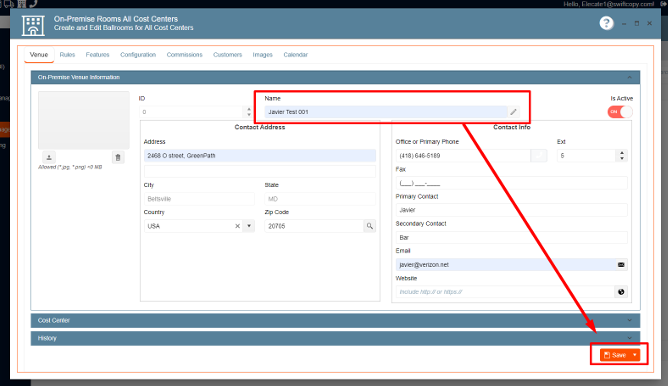Click the Fax field
The width and height of the screenshot is (668, 386).
[x=511, y=183]
